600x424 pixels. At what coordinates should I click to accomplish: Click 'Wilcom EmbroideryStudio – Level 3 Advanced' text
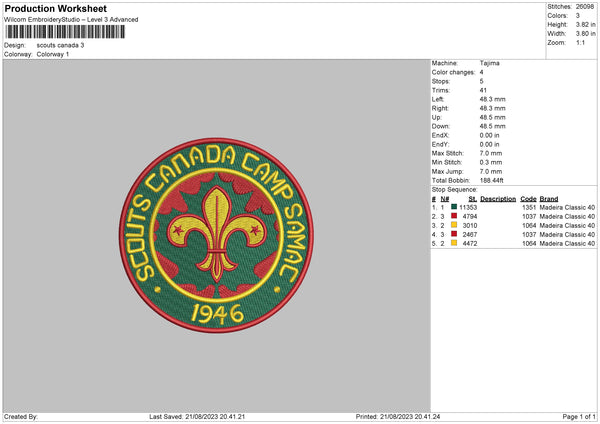coord(71,20)
